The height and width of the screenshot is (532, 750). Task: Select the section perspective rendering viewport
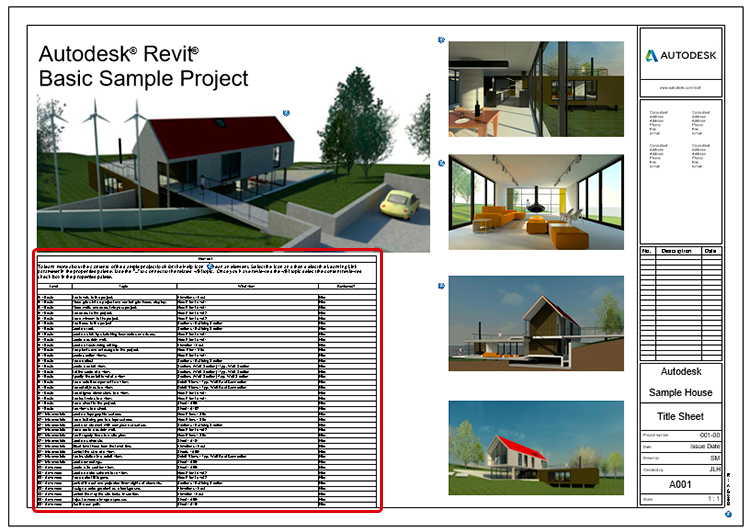[536, 323]
